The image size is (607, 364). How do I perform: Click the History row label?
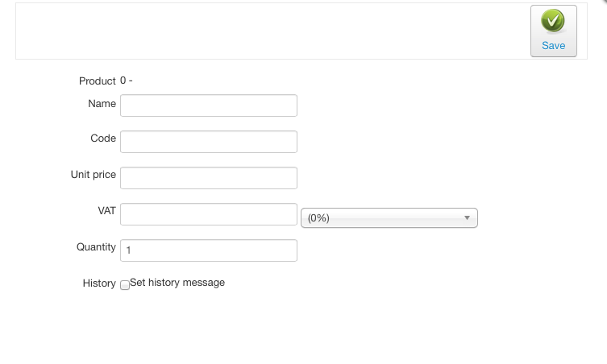point(99,283)
